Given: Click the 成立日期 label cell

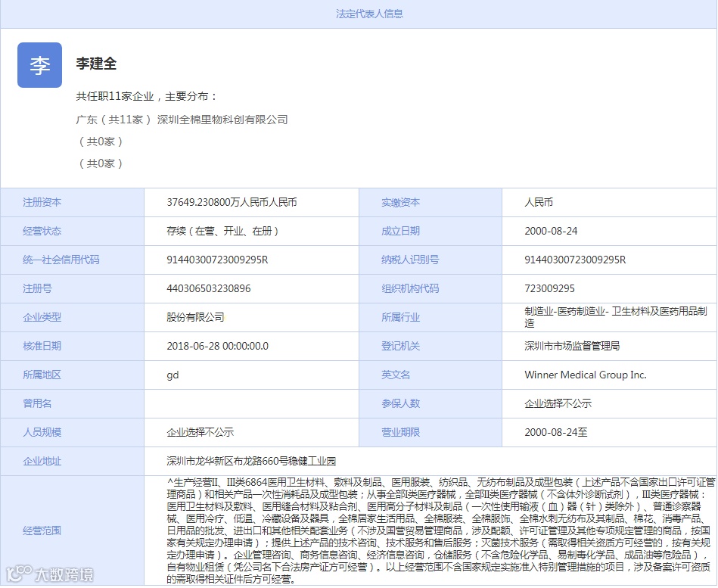Looking at the screenshot, I should 430,232.
